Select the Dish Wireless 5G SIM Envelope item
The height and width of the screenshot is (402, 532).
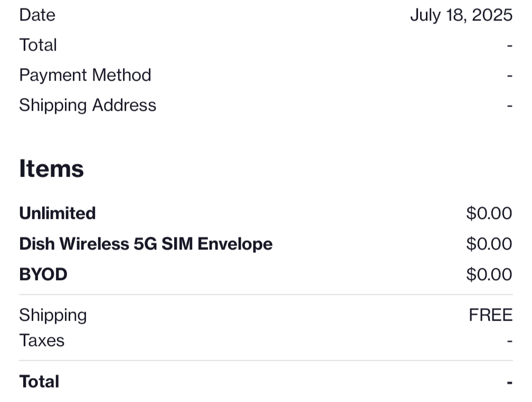click(x=146, y=244)
